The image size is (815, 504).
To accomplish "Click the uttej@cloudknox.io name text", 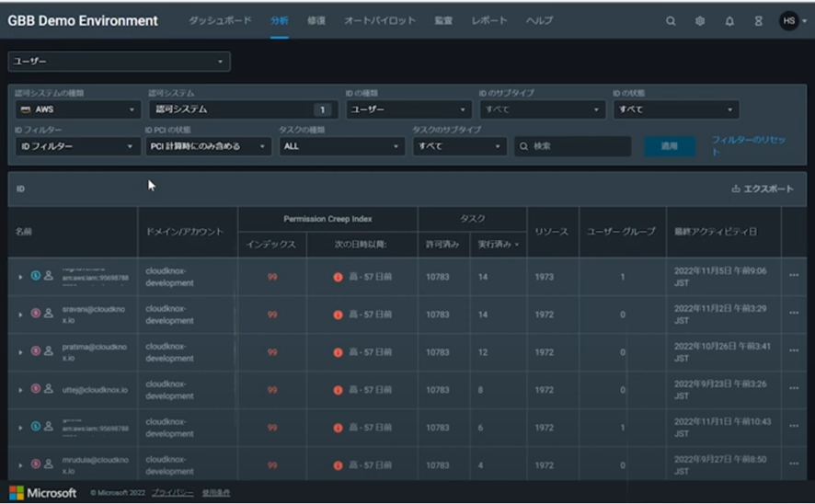I will (x=95, y=390).
